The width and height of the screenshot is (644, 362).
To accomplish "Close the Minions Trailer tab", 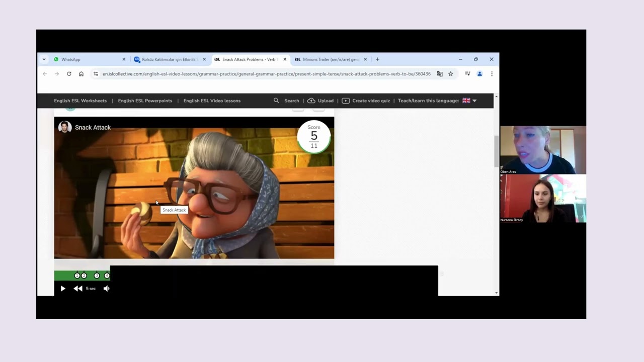I will (x=365, y=59).
